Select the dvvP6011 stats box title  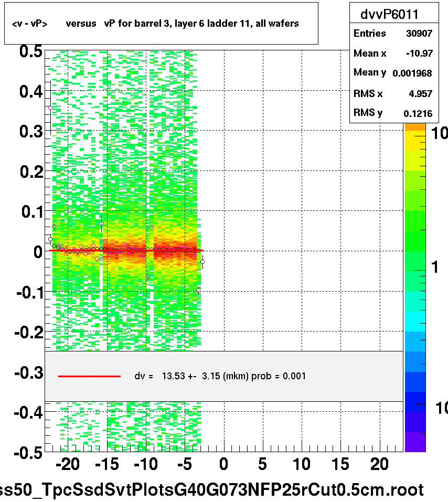pos(389,14)
